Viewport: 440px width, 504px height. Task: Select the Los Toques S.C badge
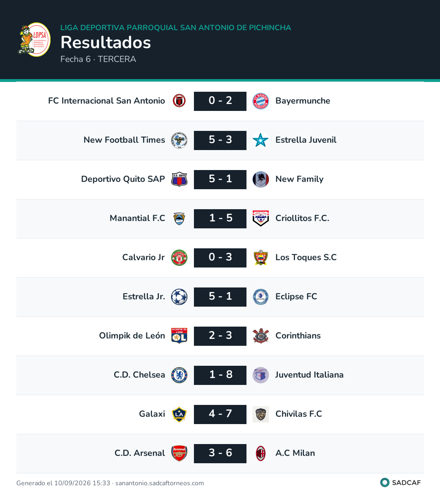(x=261, y=257)
